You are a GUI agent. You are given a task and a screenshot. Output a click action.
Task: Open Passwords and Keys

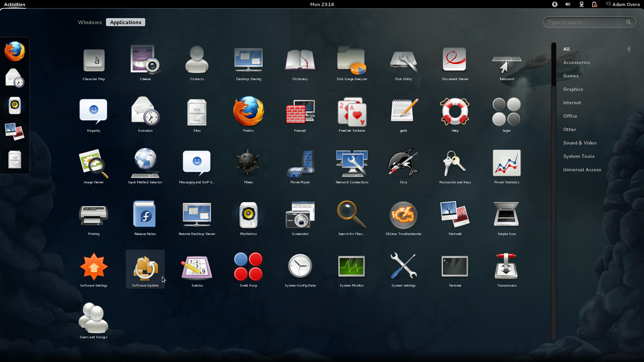(455, 164)
